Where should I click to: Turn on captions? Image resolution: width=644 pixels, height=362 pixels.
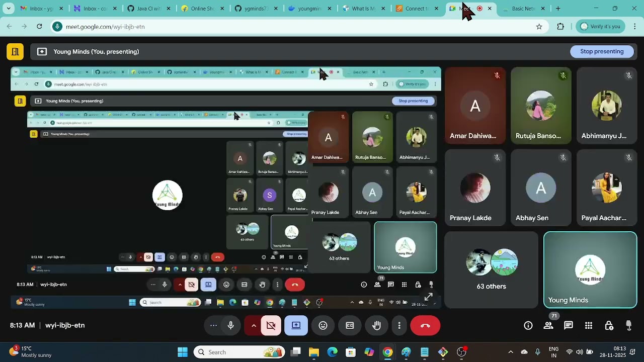tap(350, 325)
